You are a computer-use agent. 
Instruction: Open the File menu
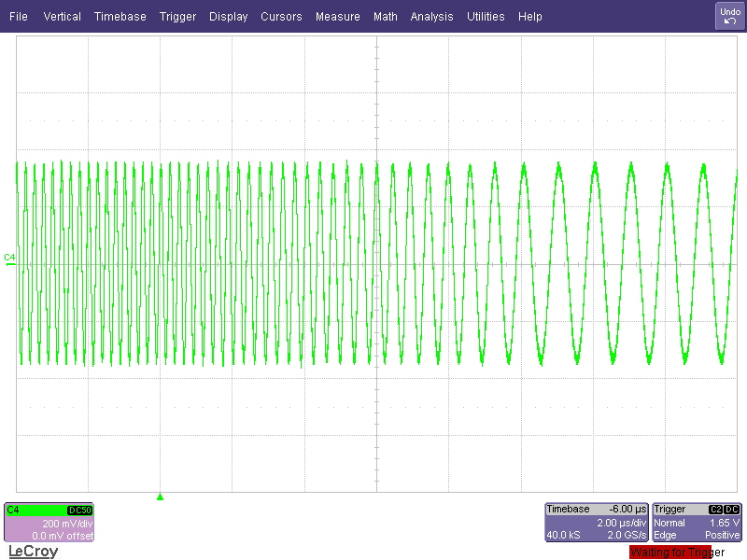(18, 16)
